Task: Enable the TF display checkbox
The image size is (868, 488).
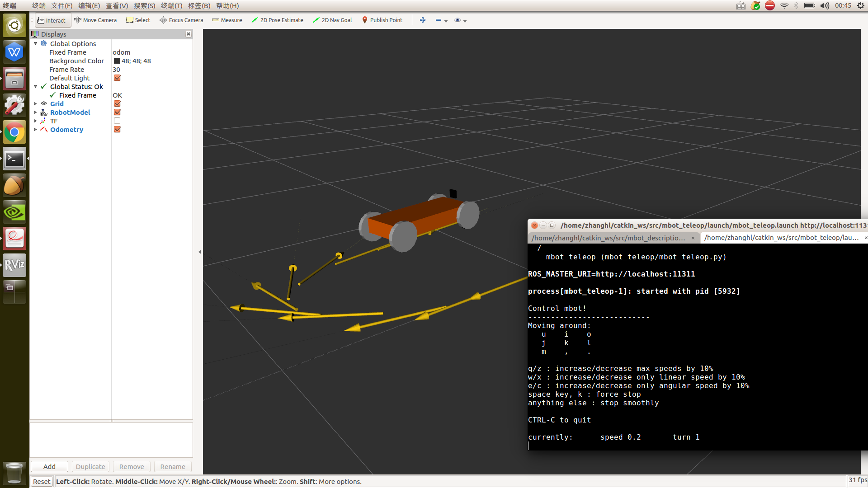Action: pos(117,121)
